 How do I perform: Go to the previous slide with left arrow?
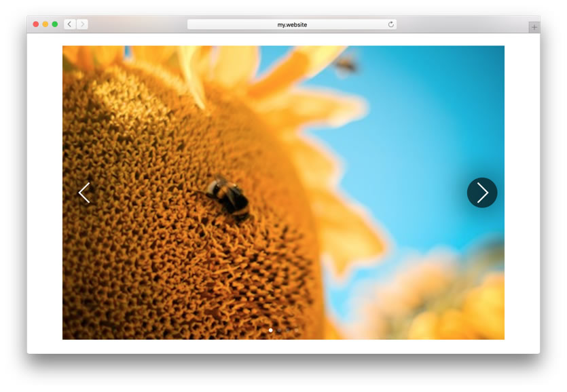coord(84,193)
